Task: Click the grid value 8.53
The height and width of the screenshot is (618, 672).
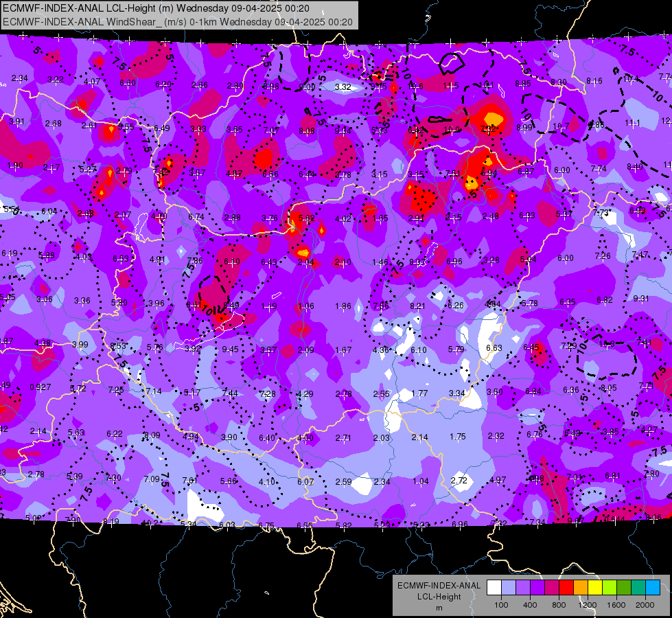Action: click(118, 346)
